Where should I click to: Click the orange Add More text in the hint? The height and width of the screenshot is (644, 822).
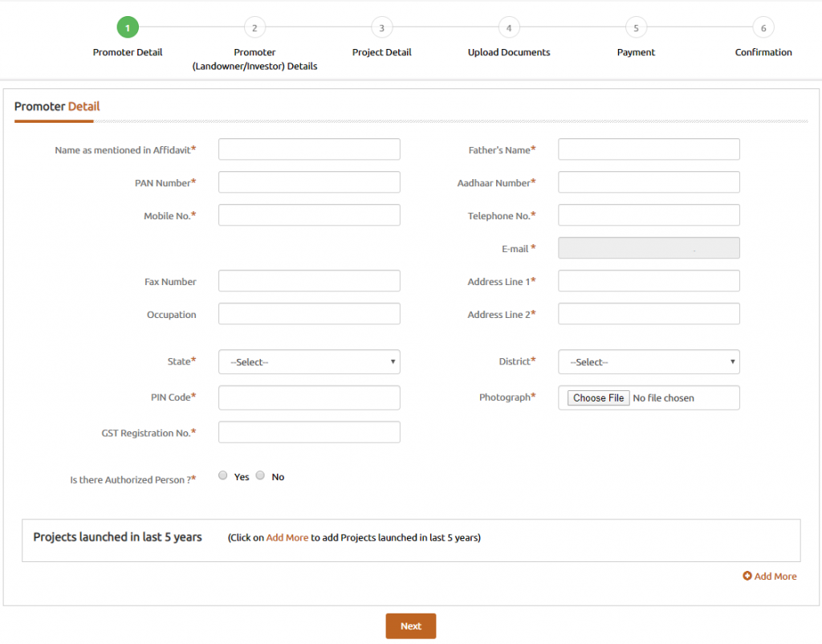click(287, 537)
